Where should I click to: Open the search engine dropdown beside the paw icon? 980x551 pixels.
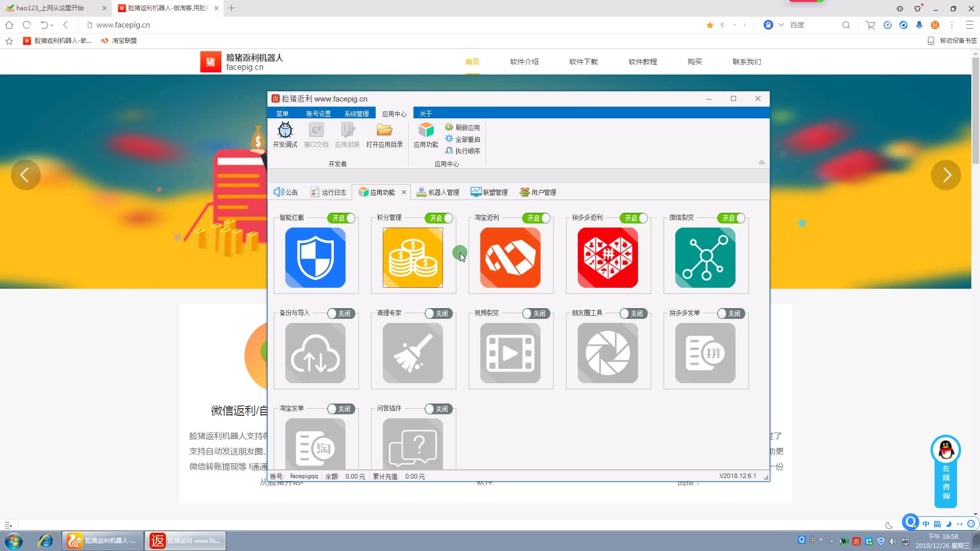pos(781,25)
